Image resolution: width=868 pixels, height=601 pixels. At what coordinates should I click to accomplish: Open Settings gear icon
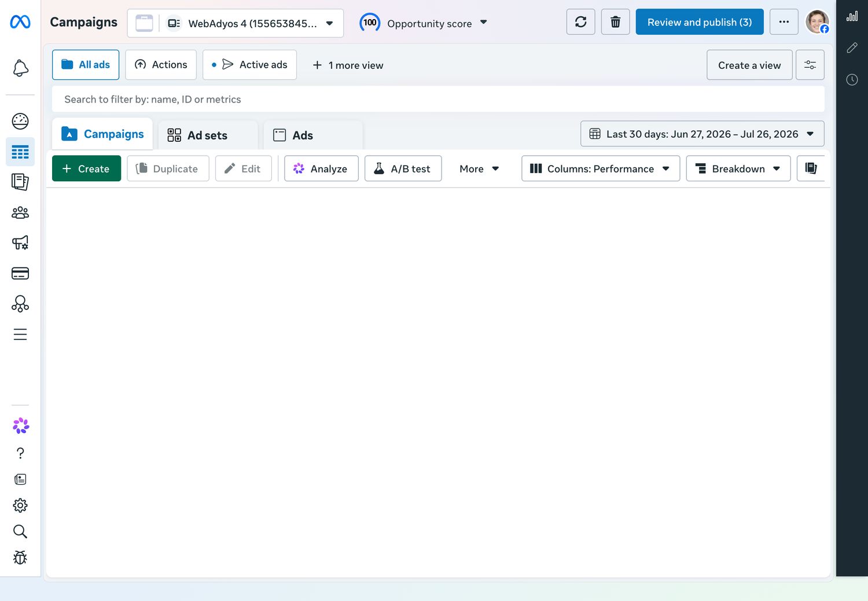click(20, 505)
